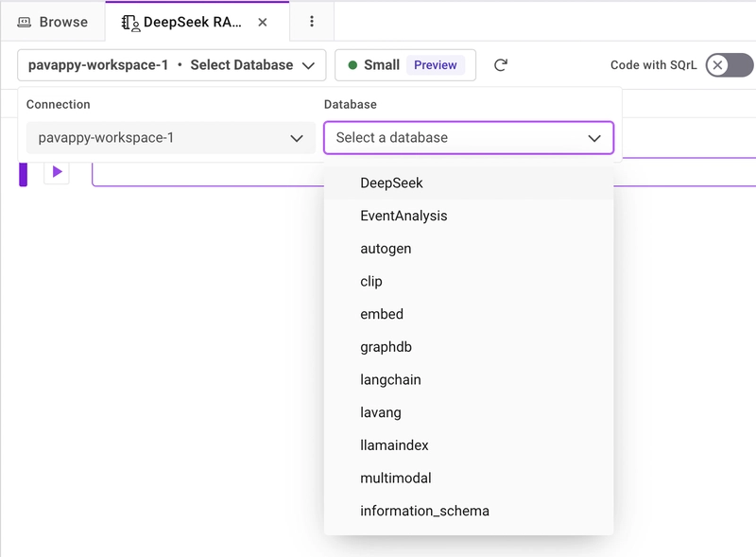Image resolution: width=756 pixels, height=557 pixels.
Task: Click the notebook icon in DeepSeek tab
Action: coord(130,23)
